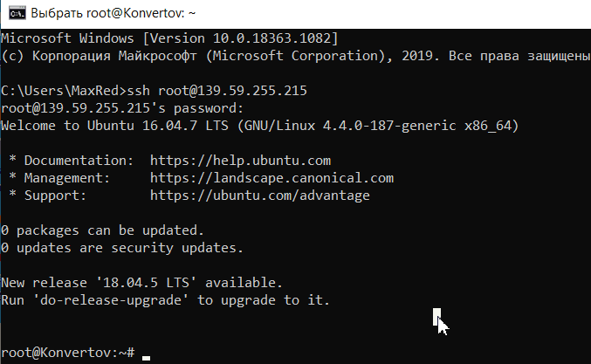Click the Microsoft Corporation copyright line
The width and height of the screenshot is (591, 364).
295,56
